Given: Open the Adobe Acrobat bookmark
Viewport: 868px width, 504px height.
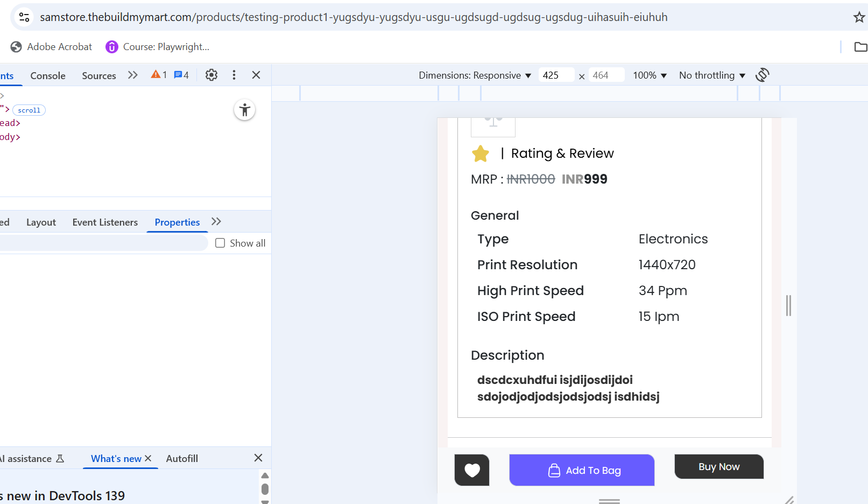Looking at the screenshot, I should coord(51,47).
